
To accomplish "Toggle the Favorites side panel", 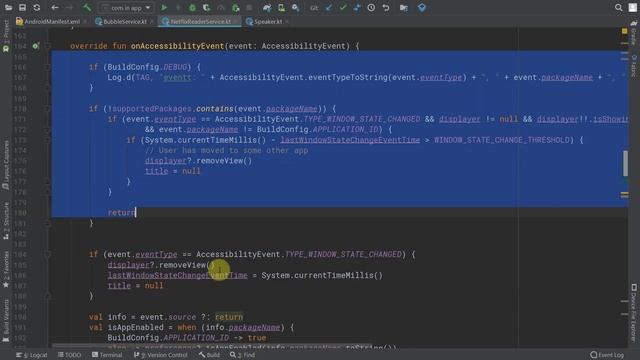I will (6, 269).
